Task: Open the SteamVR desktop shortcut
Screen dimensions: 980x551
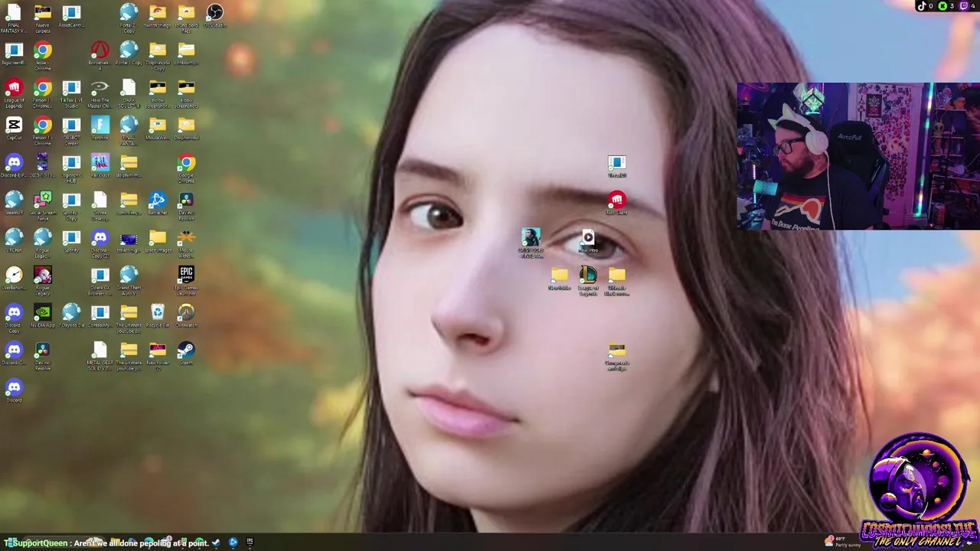Action: pyautogui.click(x=14, y=200)
